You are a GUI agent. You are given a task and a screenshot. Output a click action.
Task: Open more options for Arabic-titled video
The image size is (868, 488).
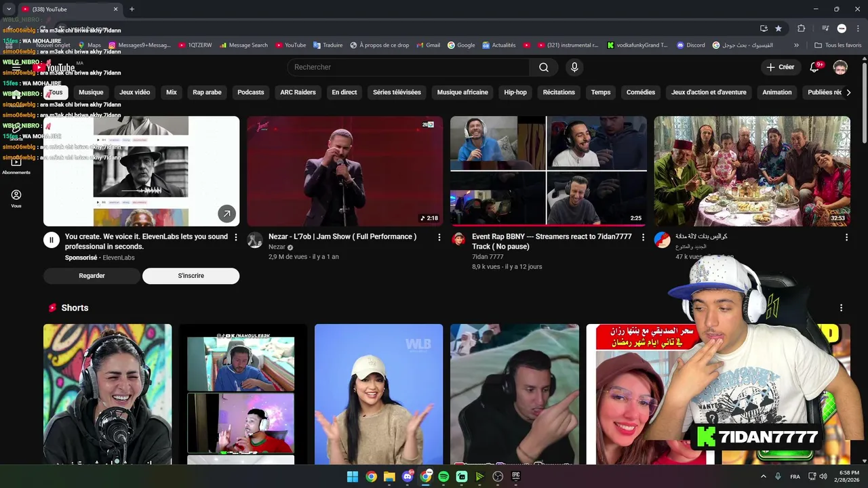tap(846, 237)
